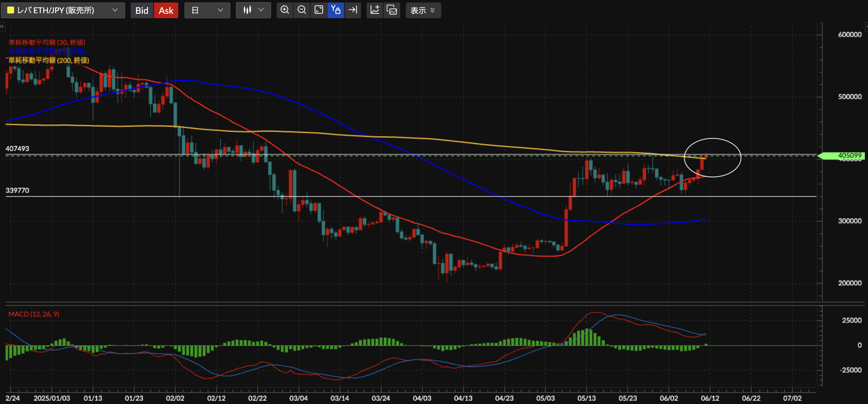Click the 06/22 date axis label

(751, 398)
